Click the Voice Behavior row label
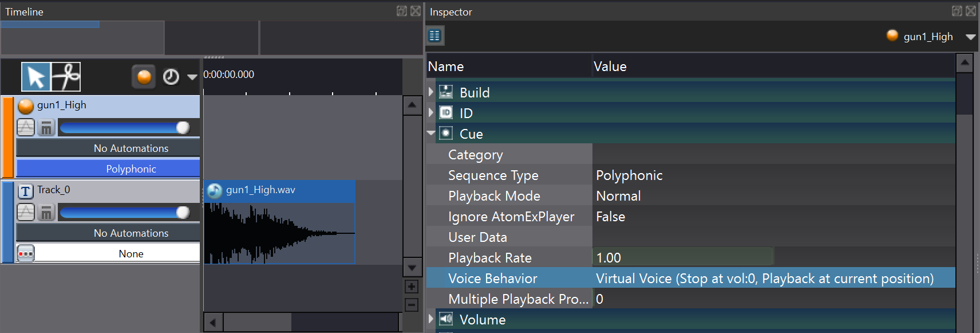 click(493, 278)
